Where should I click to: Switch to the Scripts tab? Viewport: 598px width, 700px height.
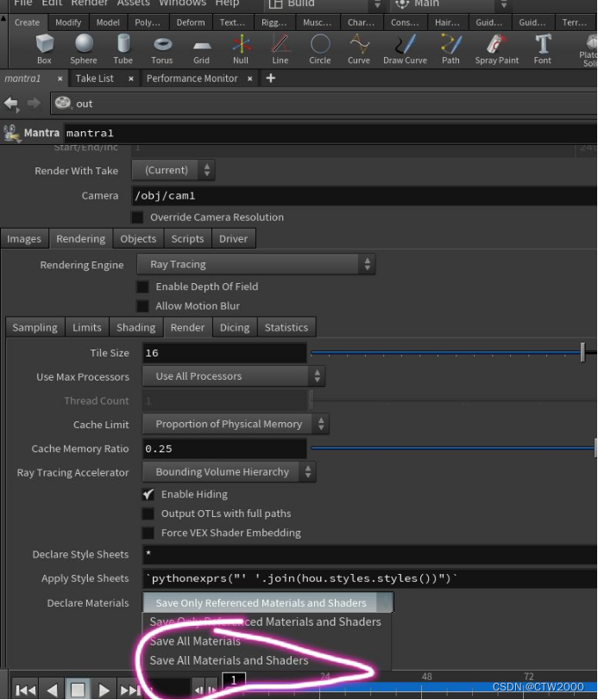point(187,239)
